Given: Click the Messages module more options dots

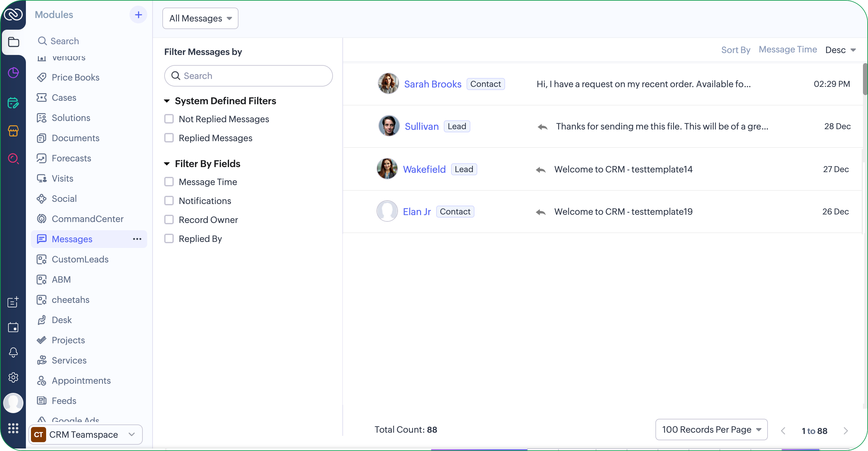Looking at the screenshot, I should tap(137, 239).
